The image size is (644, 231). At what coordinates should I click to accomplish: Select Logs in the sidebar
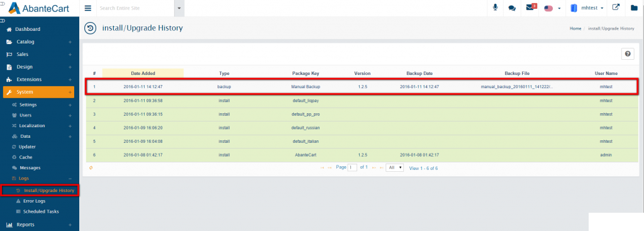(x=24, y=178)
